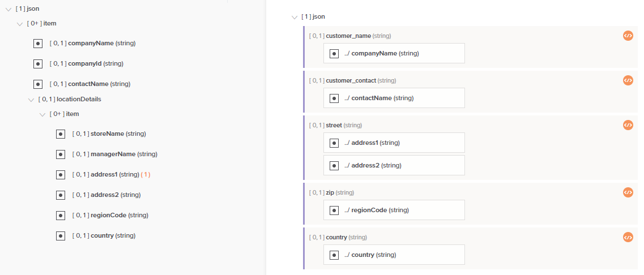Select the address1 source field
This screenshot has height=275, width=644.
[x=104, y=174]
